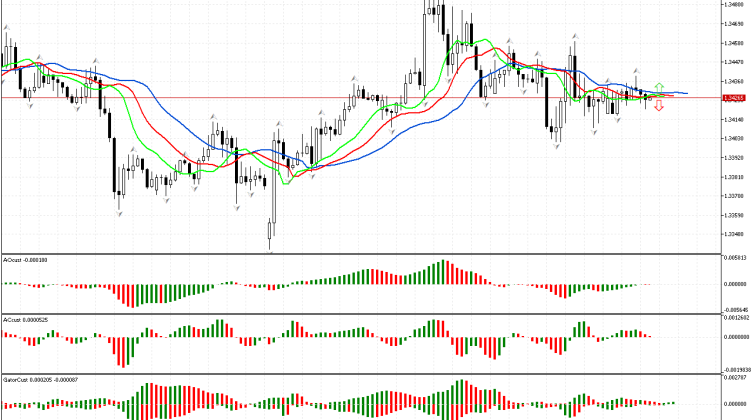The width and height of the screenshot is (752, 420).
Task: Click the divider between price chart and AOcust
Action: coord(360,252)
